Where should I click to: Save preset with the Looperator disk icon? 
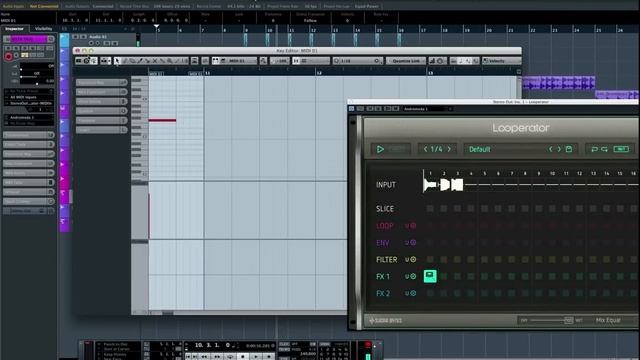click(569, 149)
